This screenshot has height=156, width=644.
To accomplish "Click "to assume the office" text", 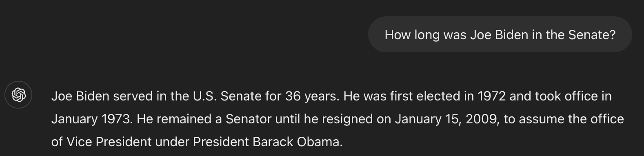I will [564, 119].
